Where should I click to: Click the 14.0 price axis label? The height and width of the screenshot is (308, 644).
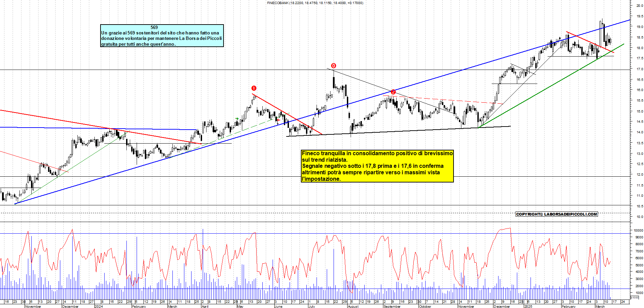click(640, 132)
